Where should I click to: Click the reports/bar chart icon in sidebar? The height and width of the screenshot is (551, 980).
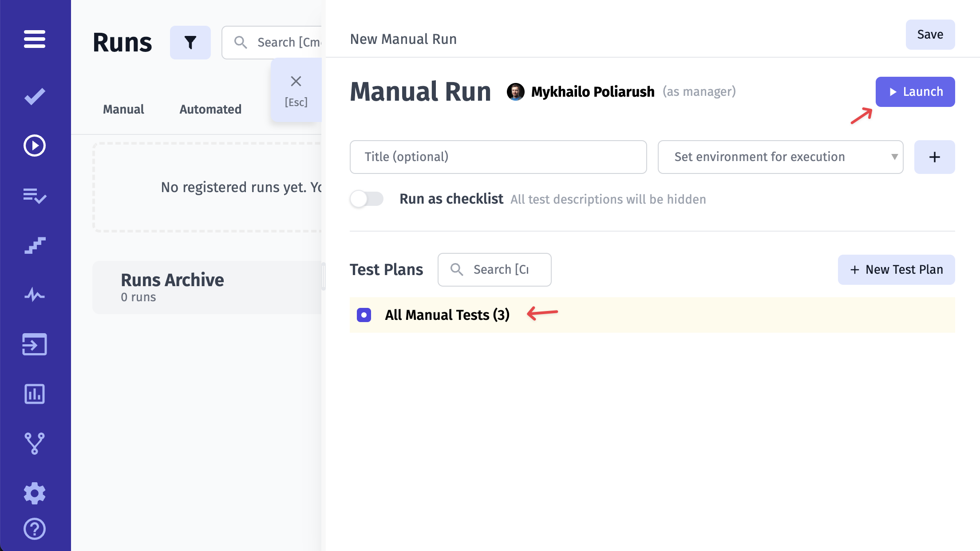click(x=35, y=394)
